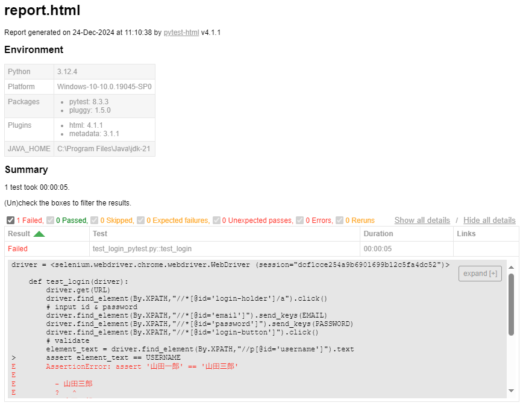The width and height of the screenshot is (523, 420).
Task: Toggle the "0 Passed" filter checkbox
Action: tap(50, 220)
